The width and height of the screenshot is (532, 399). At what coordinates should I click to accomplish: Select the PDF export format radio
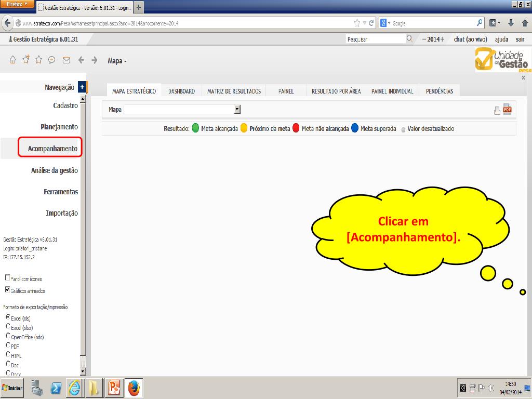8,345
